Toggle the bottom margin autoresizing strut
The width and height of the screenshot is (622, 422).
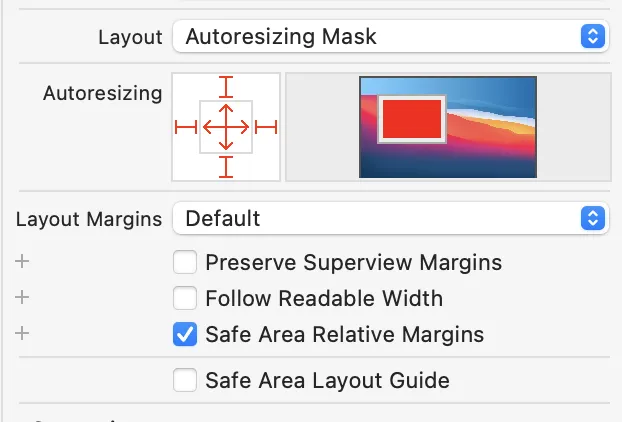click(x=226, y=167)
